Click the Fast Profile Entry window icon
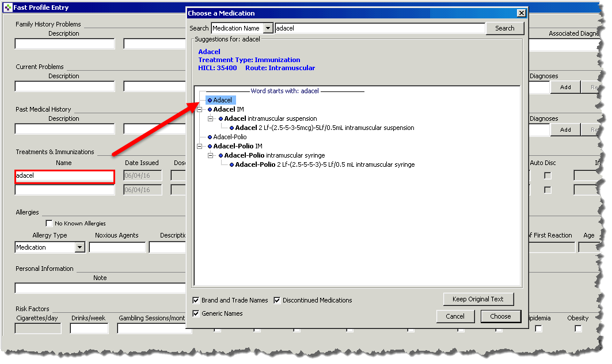 click(x=8, y=7)
